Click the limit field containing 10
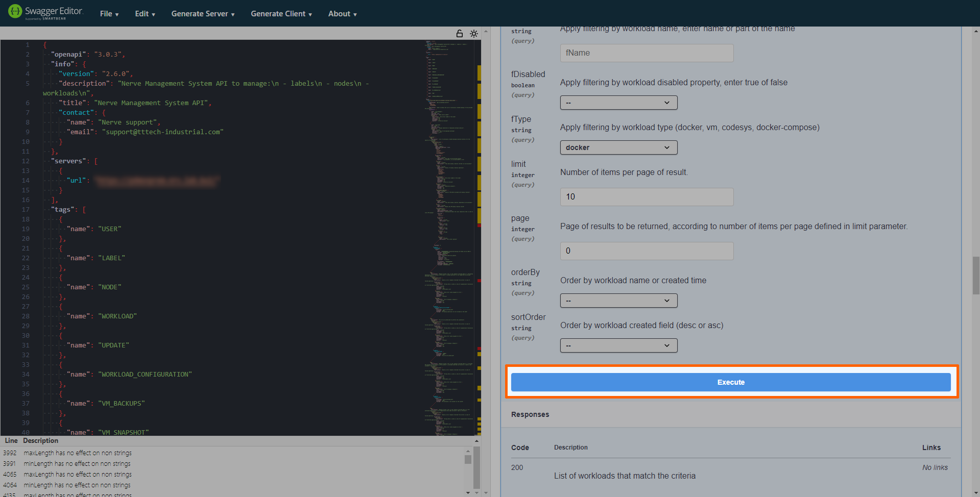This screenshot has width=980, height=497. [647, 197]
